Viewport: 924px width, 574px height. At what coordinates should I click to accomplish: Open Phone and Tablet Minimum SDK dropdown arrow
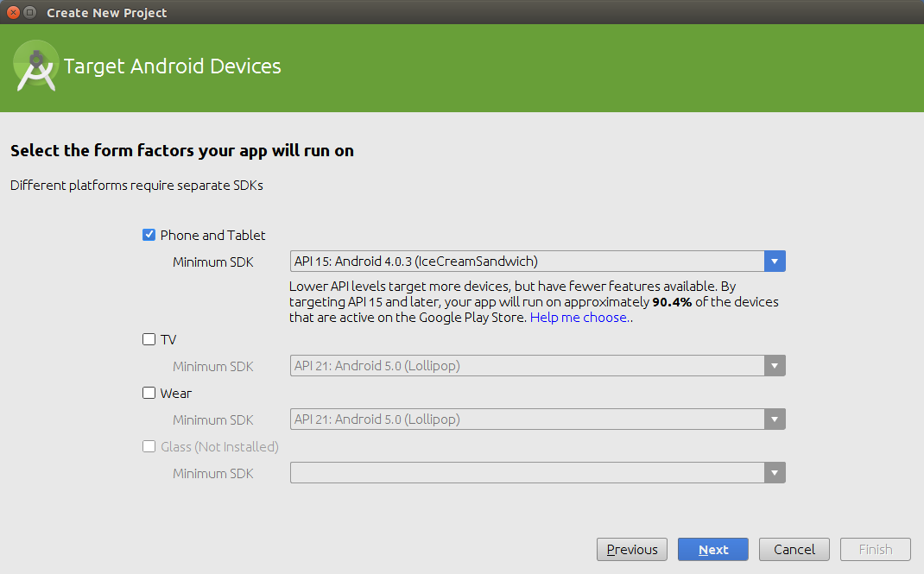click(775, 262)
